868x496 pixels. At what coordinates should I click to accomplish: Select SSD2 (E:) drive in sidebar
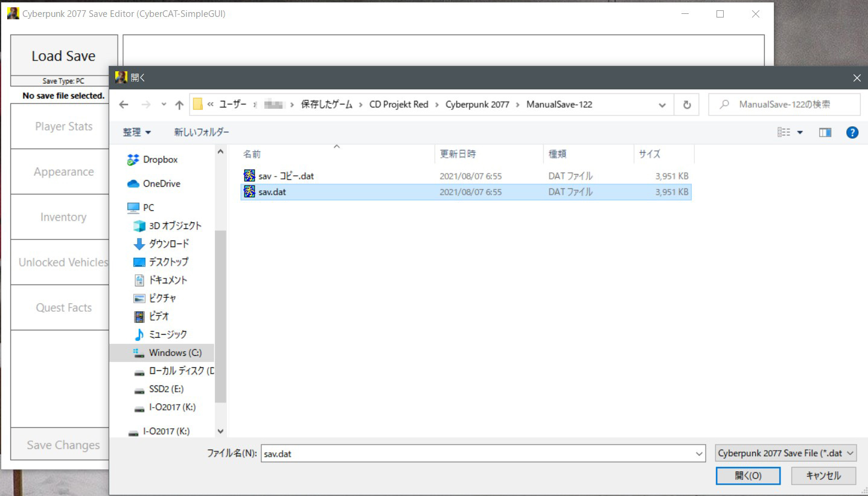(x=166, y=389)
